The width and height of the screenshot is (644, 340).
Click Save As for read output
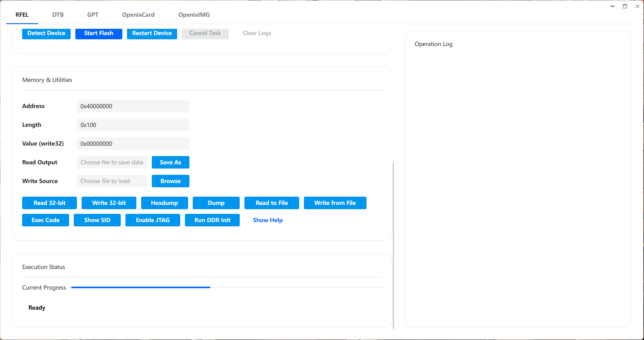coord(170,162)
